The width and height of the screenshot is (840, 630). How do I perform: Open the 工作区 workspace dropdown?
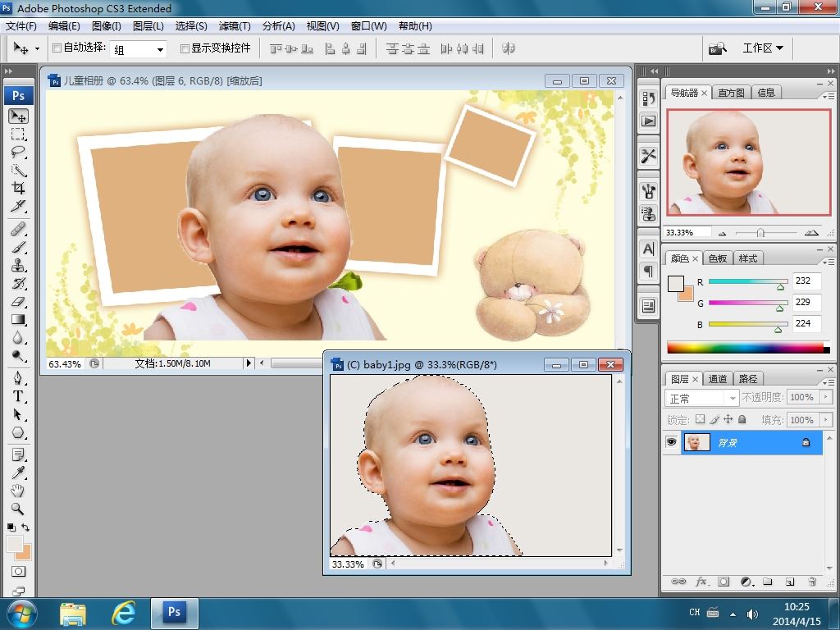pyautogui.click(x=762, y=48)
